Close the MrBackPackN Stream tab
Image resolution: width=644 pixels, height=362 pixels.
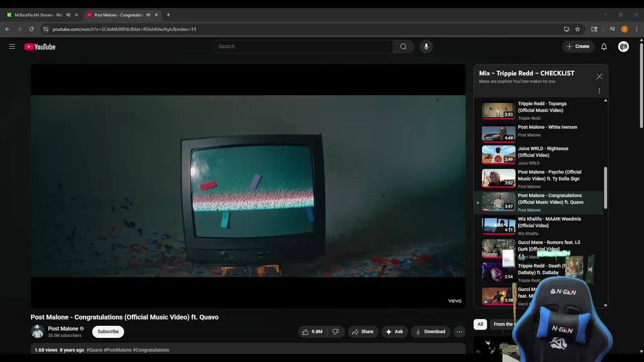pos(76,15)
